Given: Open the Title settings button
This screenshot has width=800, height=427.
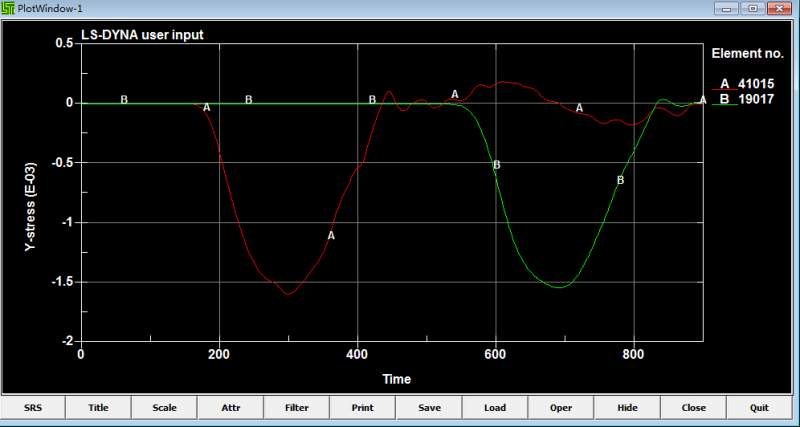Looking at the screenshot, I should pyautogui.click(x=98, y=408).
